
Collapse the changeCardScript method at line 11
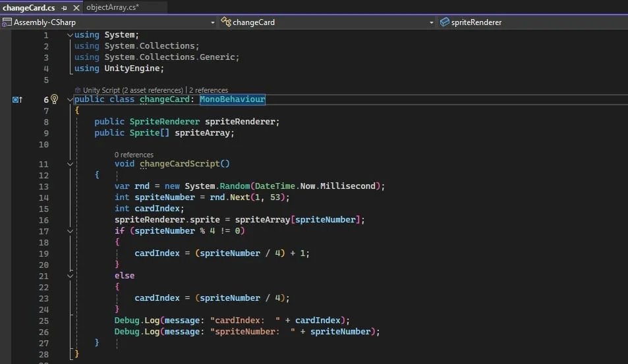tap(70, 164)
